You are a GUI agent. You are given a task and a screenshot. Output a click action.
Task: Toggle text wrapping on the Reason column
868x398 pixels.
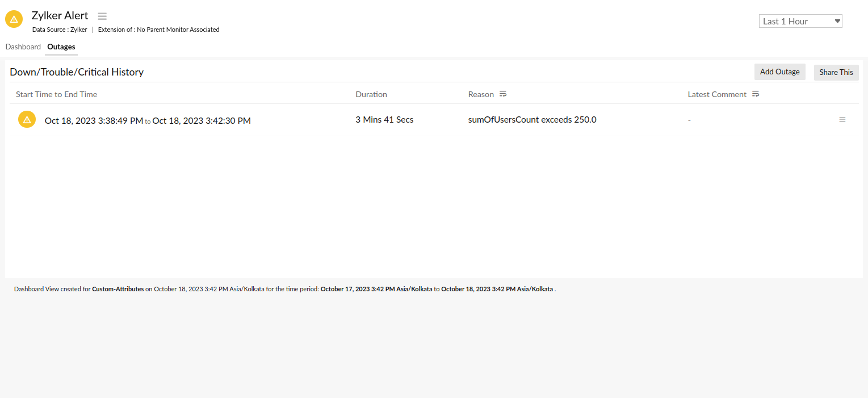coord(503,93)
